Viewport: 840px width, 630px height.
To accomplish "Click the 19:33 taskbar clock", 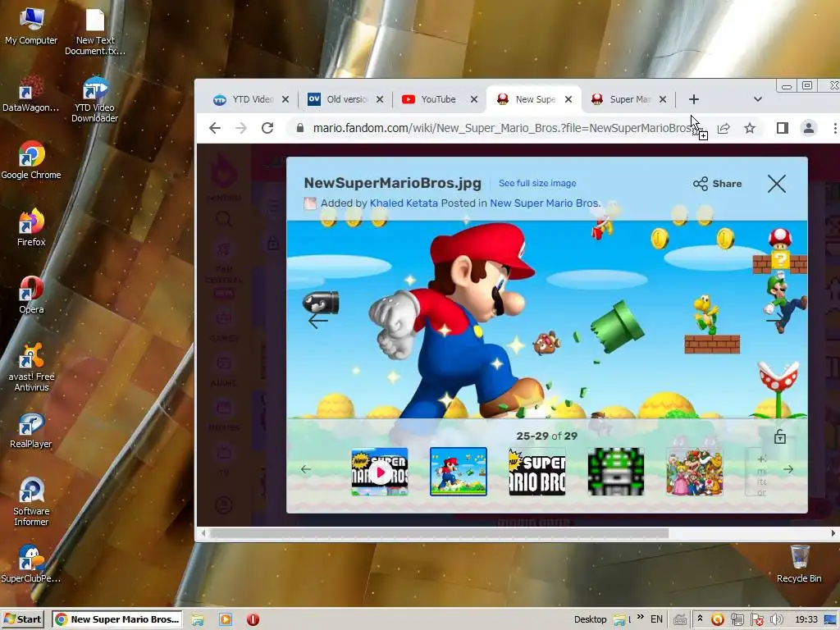I will click(x=806, y=619).
